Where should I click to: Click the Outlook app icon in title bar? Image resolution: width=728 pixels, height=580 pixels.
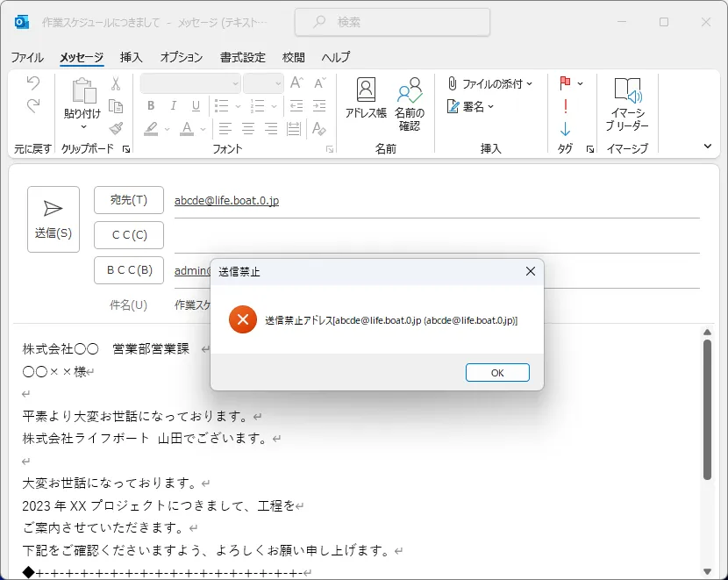(x=22, y=22)
